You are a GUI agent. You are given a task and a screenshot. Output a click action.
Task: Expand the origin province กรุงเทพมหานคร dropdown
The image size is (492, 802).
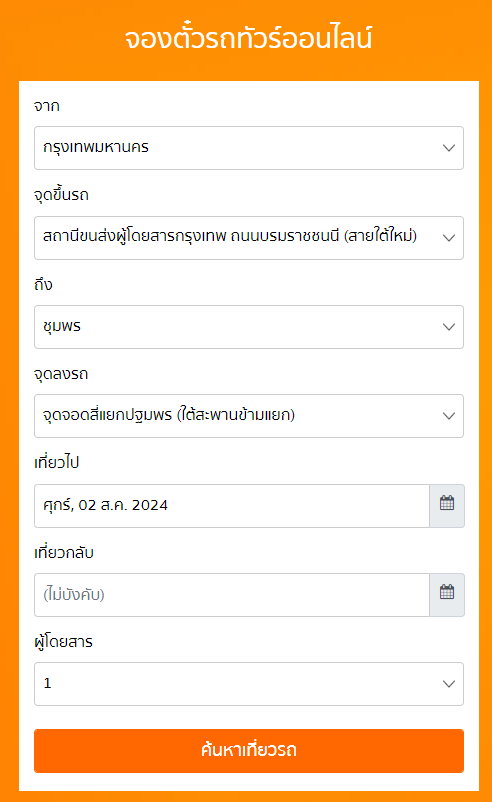click(x=249, y=148)
